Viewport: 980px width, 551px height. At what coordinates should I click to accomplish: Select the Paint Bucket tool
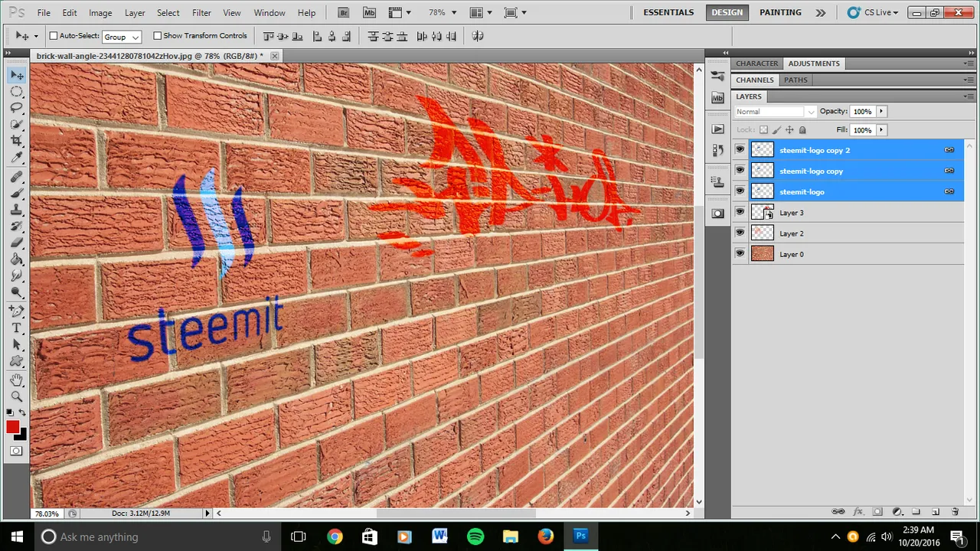pos(16,259)
